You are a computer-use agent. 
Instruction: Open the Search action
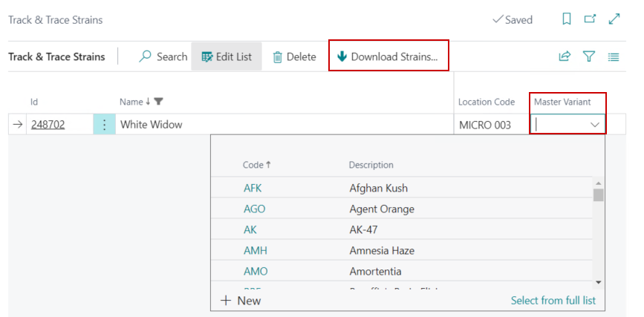coord(163,56)
